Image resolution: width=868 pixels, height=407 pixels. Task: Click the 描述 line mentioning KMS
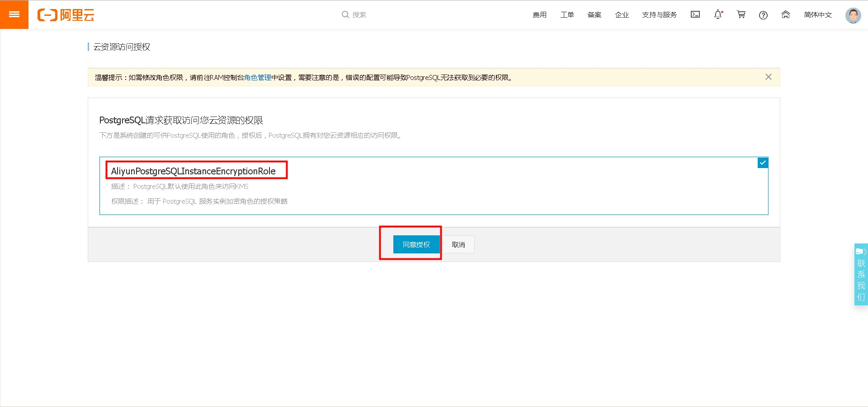[x=180, y=187]
